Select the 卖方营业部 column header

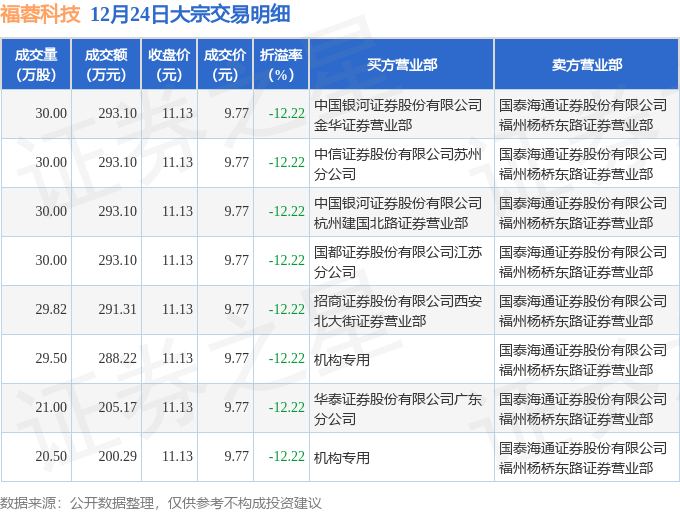[x=587, y=65]
